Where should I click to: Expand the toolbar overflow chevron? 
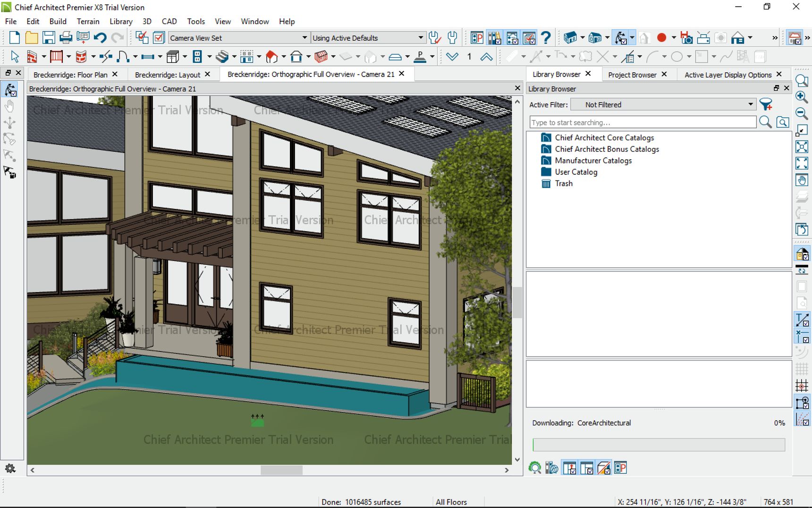pos(775,37)
